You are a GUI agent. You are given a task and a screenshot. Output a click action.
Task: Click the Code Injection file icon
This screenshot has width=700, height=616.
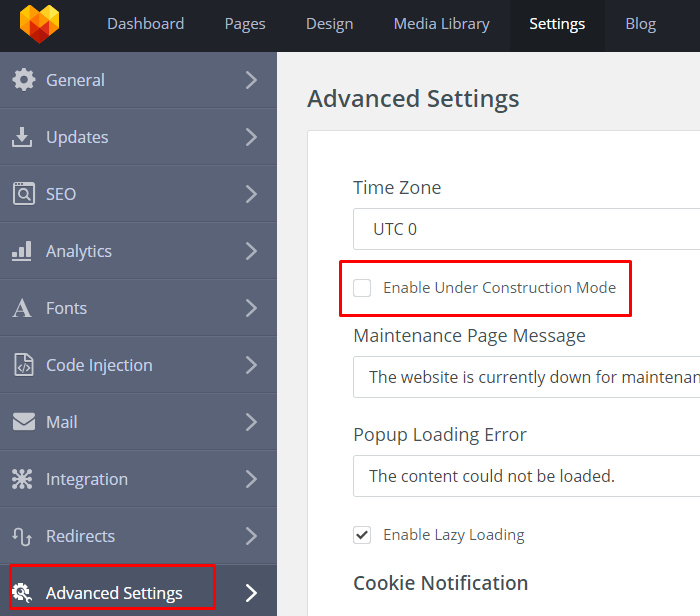pos(24,365)
